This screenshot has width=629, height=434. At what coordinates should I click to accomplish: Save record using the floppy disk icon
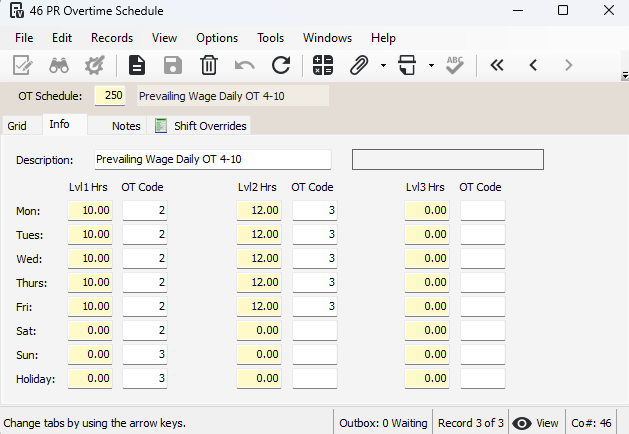(x=173, y=65)
